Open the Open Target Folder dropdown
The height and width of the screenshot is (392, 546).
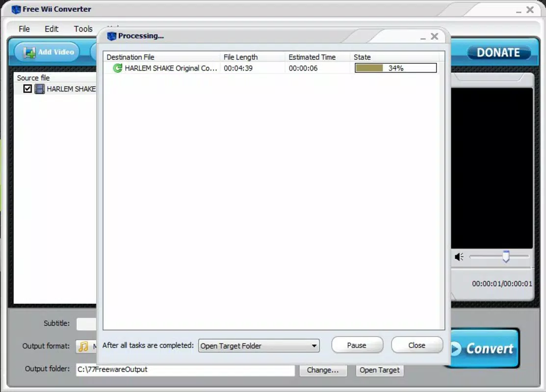point(259,346)
